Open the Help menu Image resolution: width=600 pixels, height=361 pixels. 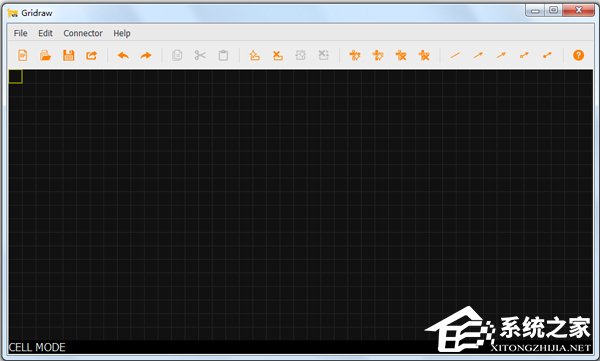click(122, 33)
